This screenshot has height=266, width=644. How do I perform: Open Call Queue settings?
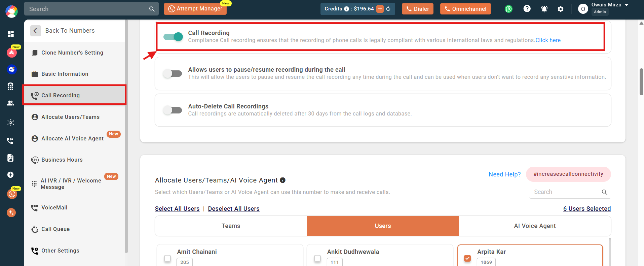(75, 229)
